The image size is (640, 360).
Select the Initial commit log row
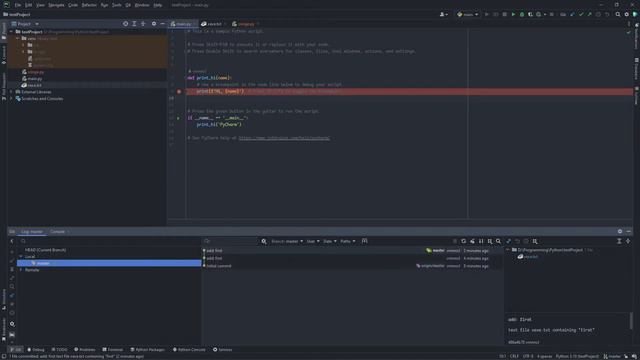(x=352, y=266)
